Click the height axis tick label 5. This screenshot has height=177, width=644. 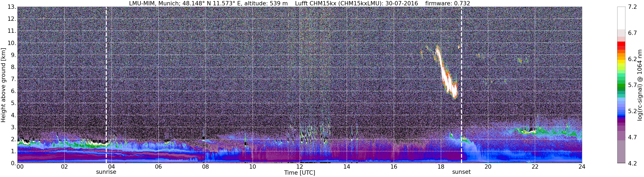[13, 103]
